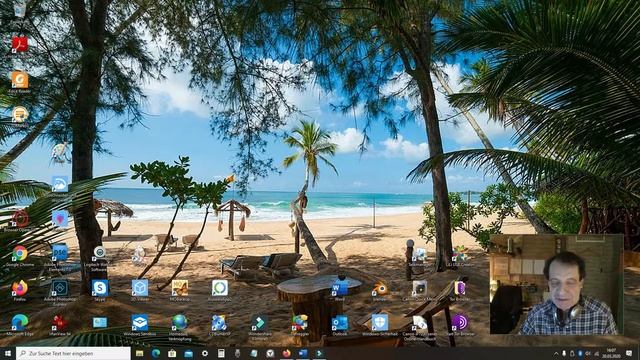Launch Skype from the desktop

click(x=100, y=290)
